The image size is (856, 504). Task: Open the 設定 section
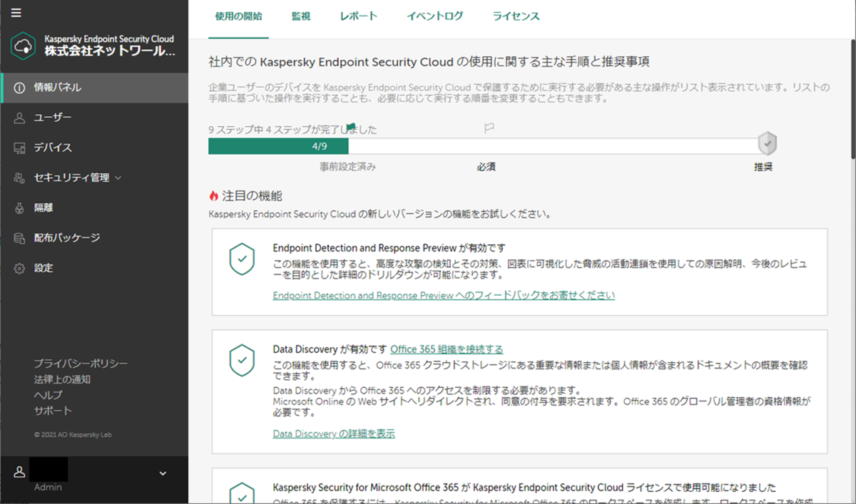pyautogui.click(x=45, y=267)
